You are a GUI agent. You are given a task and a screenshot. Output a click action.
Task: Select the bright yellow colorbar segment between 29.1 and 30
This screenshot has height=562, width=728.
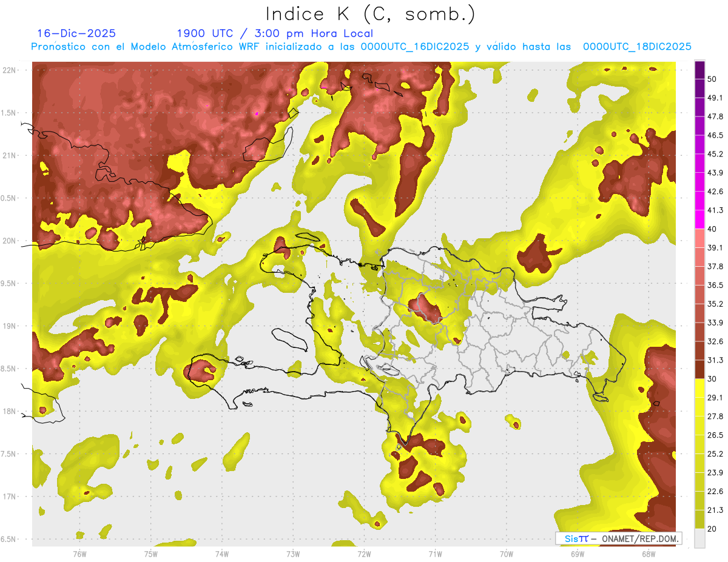pyautogui.click(x=699, y=388)
